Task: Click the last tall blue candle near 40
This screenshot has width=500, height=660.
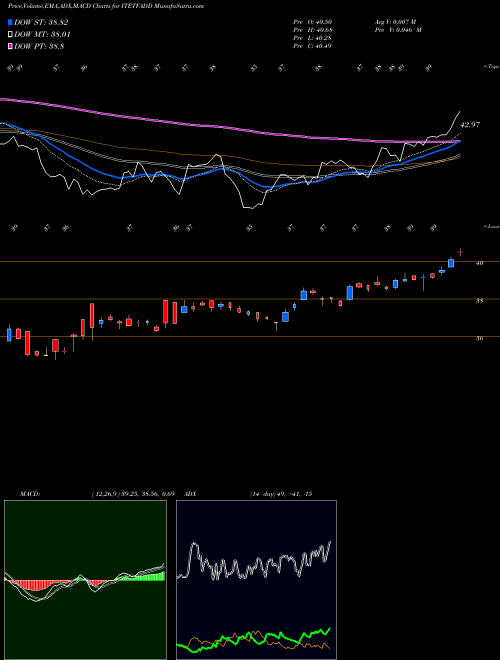Action: point(451,263)
